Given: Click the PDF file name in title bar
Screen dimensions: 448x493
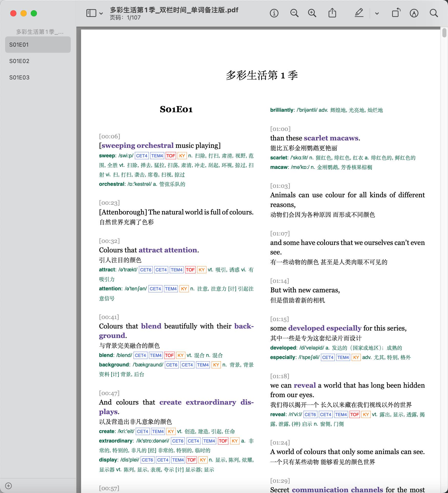Looking at the screenshot, I should point(174,10).
